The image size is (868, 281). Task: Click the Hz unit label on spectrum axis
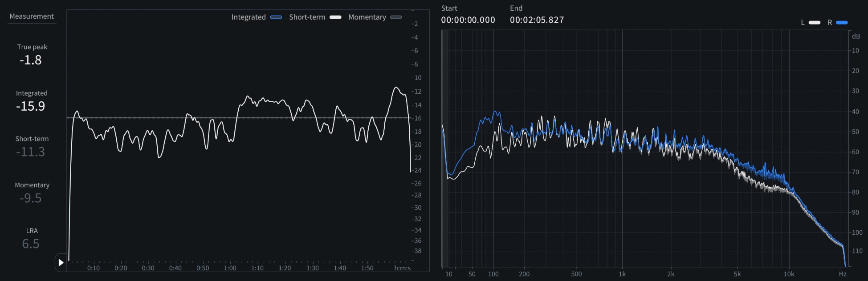842,274
